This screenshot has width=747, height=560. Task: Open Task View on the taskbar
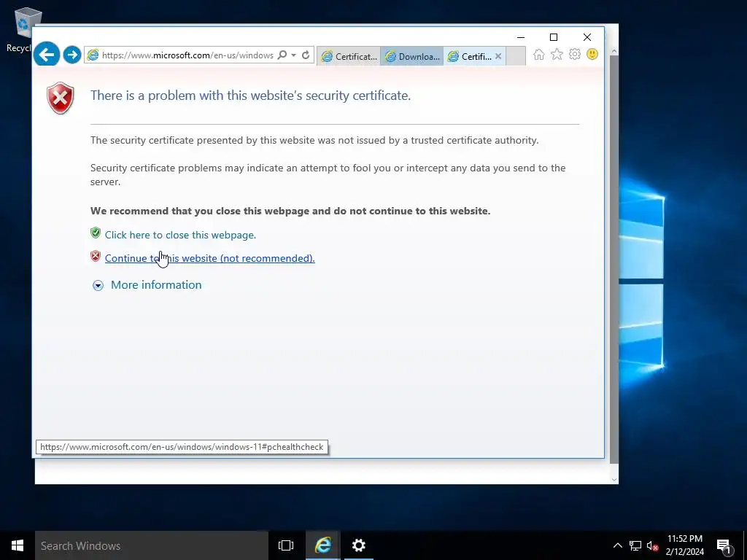pyautogui.click(x=286, y=545)
